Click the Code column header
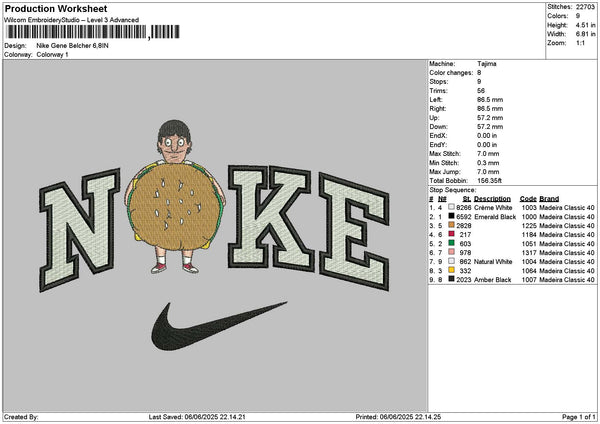 (x=528, y=199)
